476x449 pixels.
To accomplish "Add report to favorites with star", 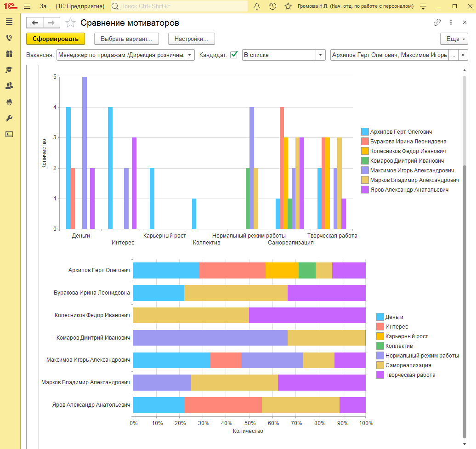I will (70, 23).
